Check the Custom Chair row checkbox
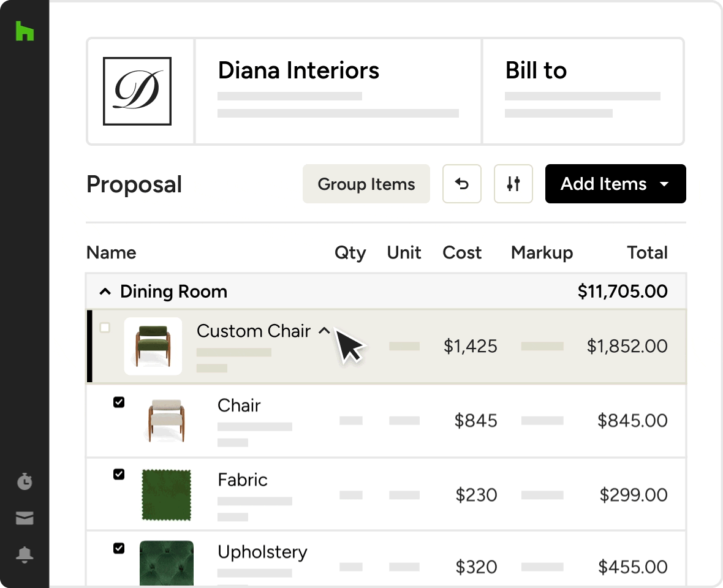The height and width of the screenshot is (588, 723). tap(105, 328)
